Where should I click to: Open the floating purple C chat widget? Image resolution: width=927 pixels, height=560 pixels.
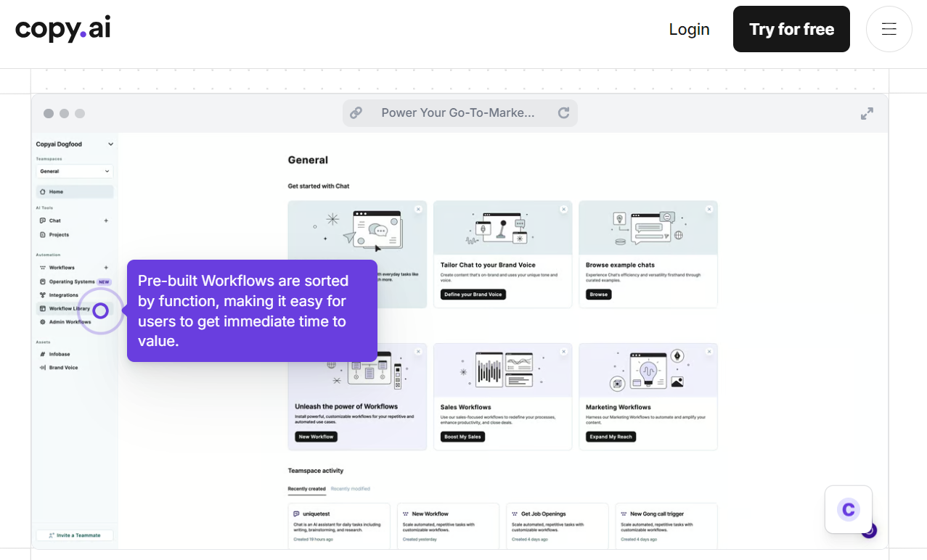click(848, 509)
